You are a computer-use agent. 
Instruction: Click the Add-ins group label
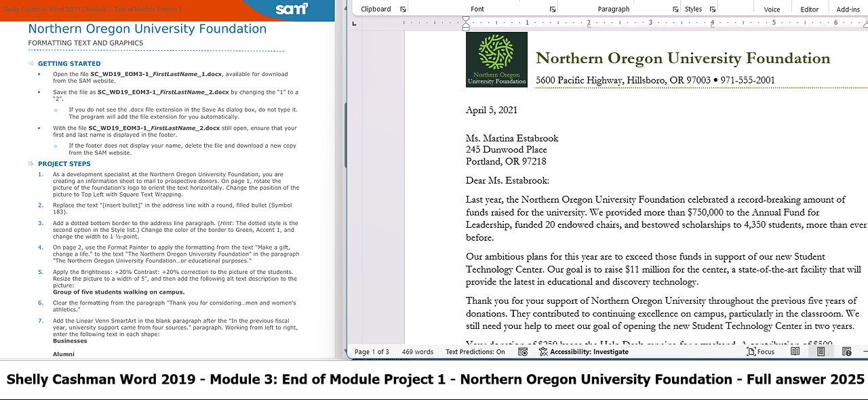click(848, 9)
